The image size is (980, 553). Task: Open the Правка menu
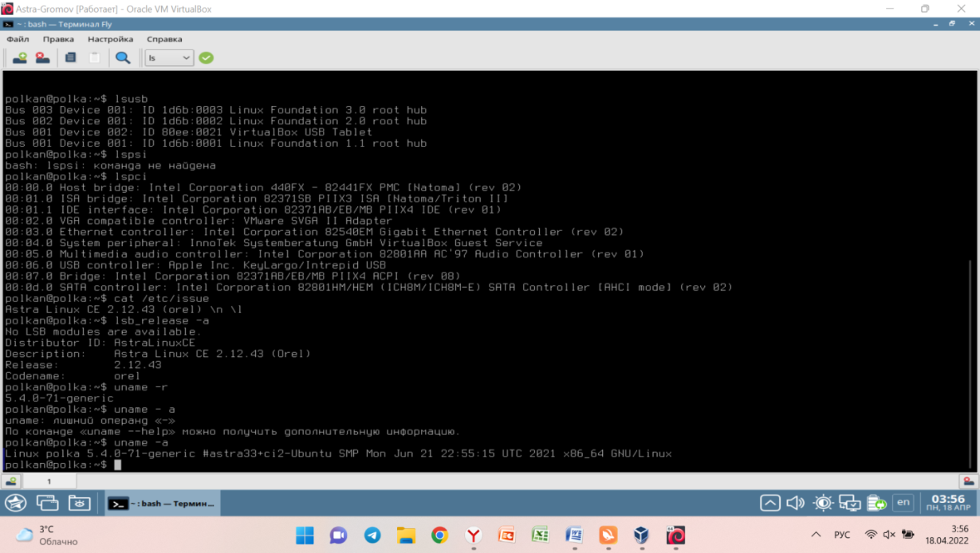pyautogui.click(x=58, y=39)
